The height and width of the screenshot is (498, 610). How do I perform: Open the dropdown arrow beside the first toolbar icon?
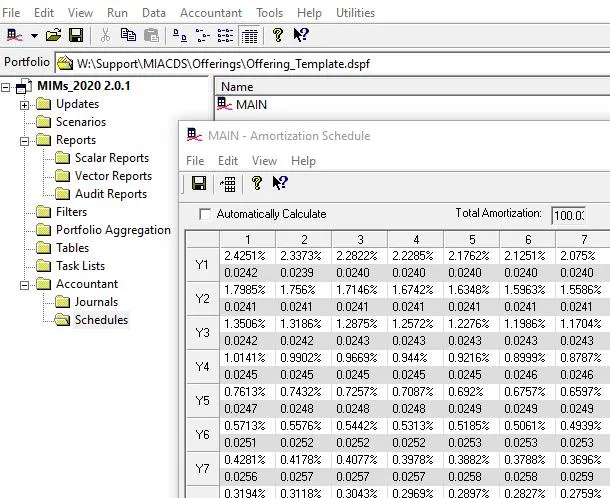pyautogui.click(x=33, y=35)
